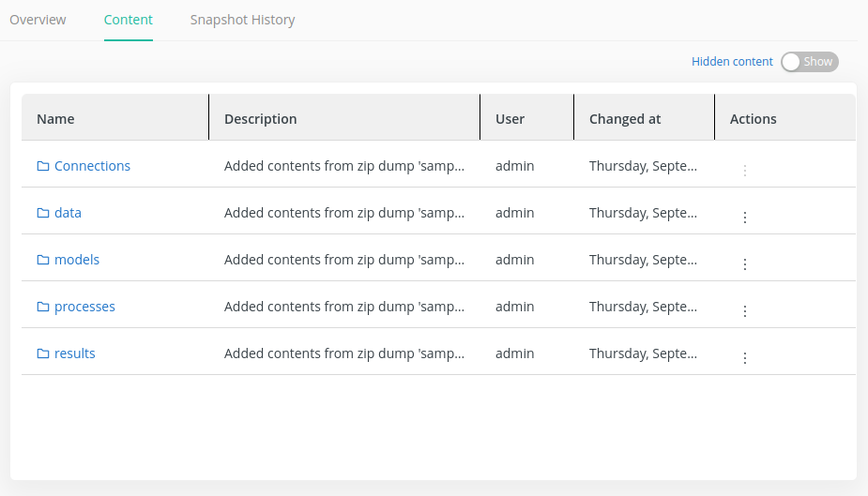Image resolution: width=868 pixels, height=496 pixels.
Task: Click the Description column header
Action: click(260, 119)
